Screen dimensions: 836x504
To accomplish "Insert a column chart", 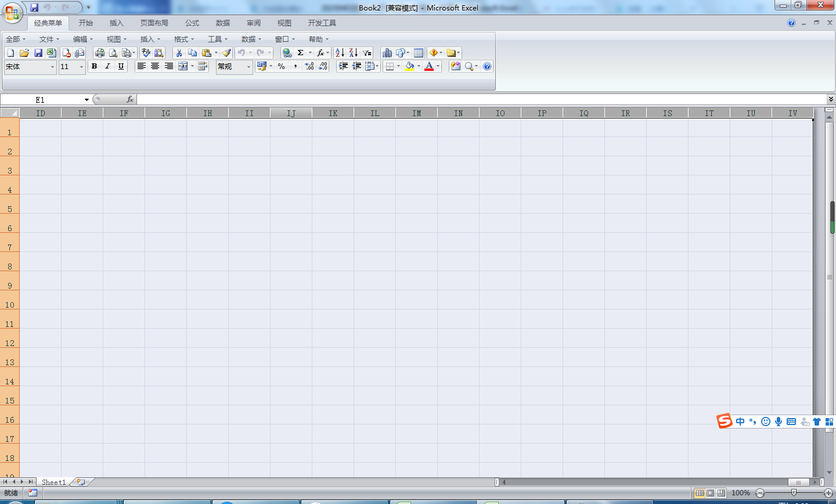I will (x=387, y=53).
